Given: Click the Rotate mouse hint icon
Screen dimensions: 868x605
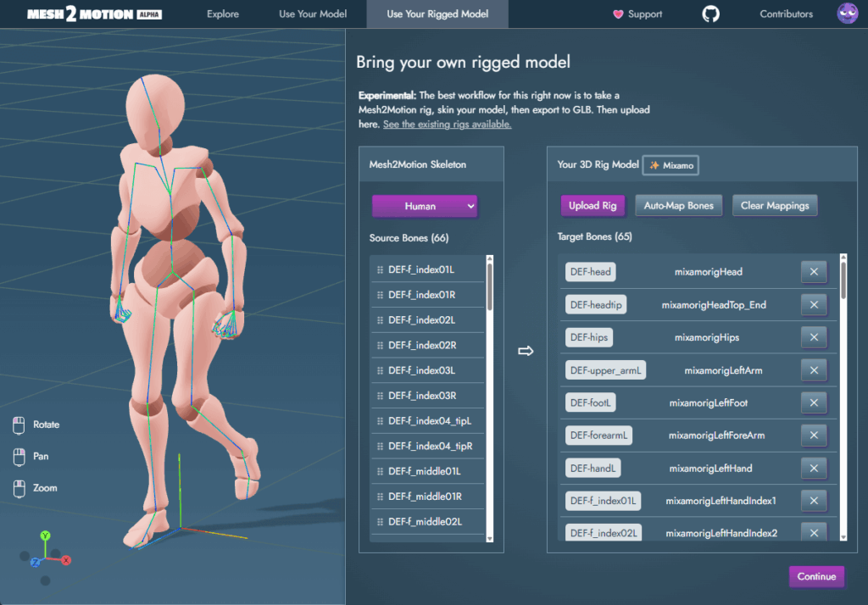Looking at the screenshot, I should pos(18,425).
